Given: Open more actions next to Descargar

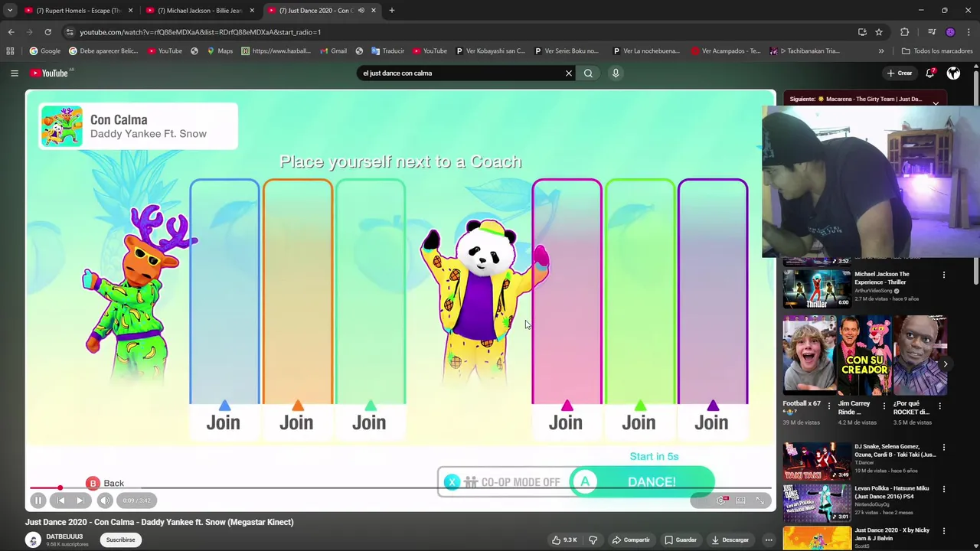Looking at the screenshot, I should pyautogui.click(x=769, y=540).
